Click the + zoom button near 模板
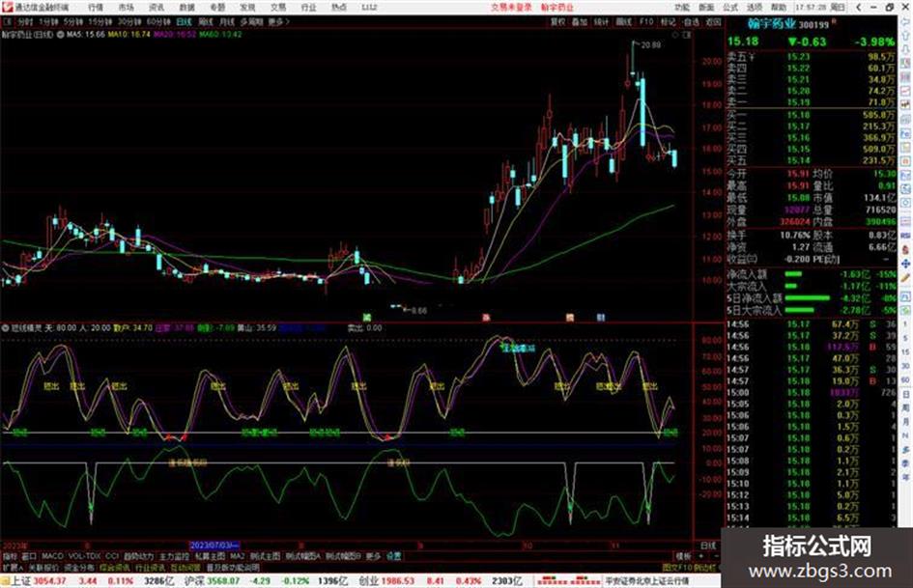 click(701, 556)
